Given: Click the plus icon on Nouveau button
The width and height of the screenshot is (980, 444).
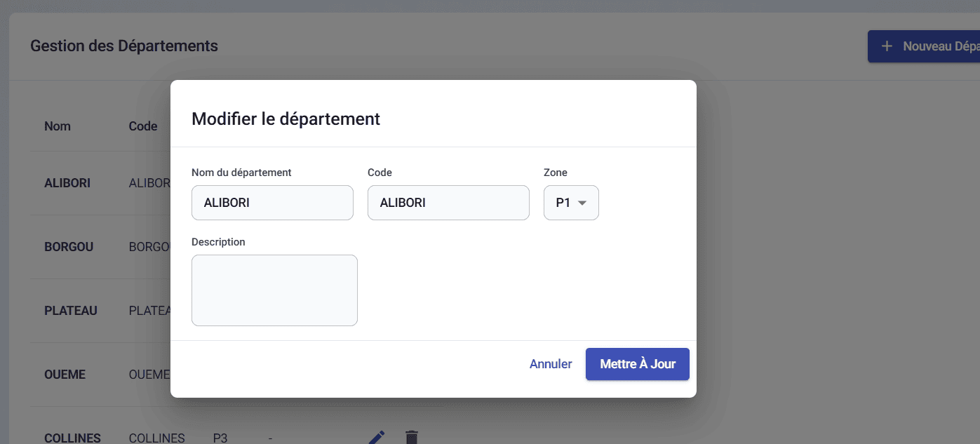Looking at the screenshot, I should click(x=887, y=46).
